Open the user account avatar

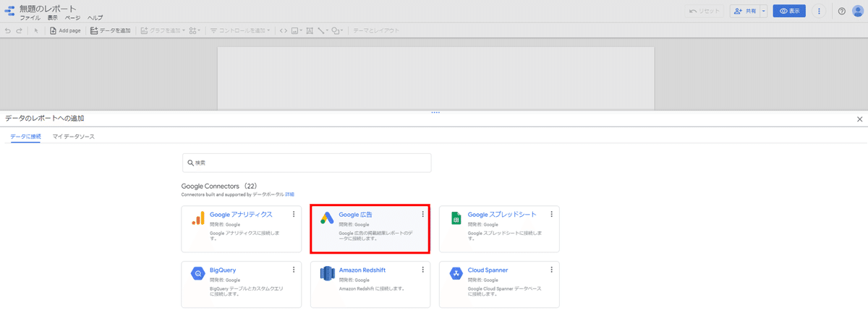857,11
